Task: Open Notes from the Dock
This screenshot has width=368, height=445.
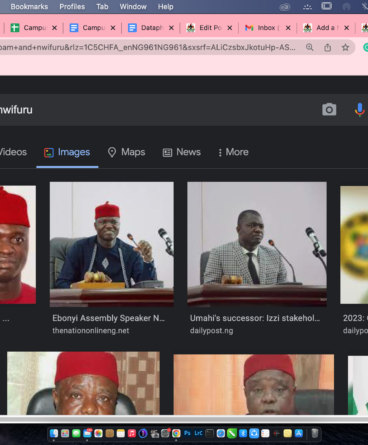Action: [121, 433]
